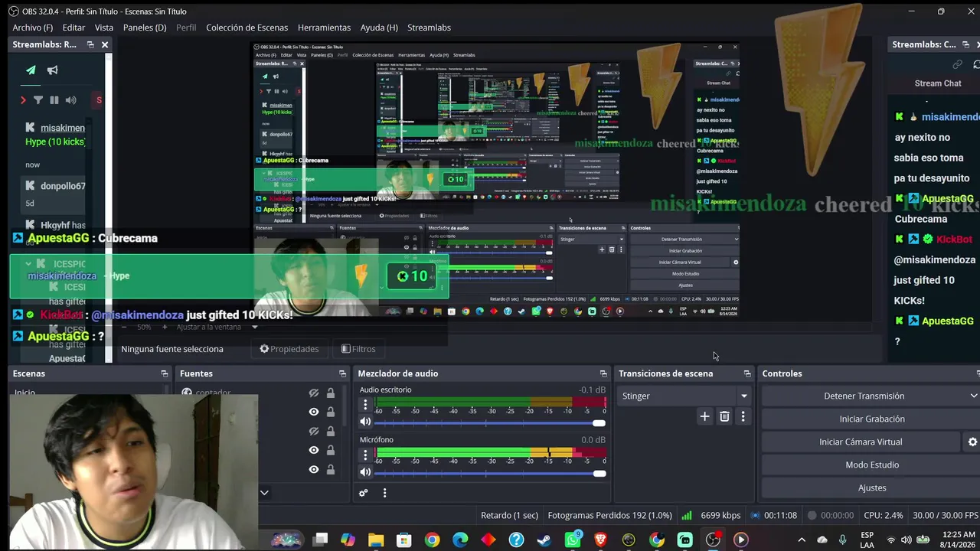Viewport: 980px width, 551px height.
Task: Open the Paneles (D) menu
Action: click(x=145, y=28)
